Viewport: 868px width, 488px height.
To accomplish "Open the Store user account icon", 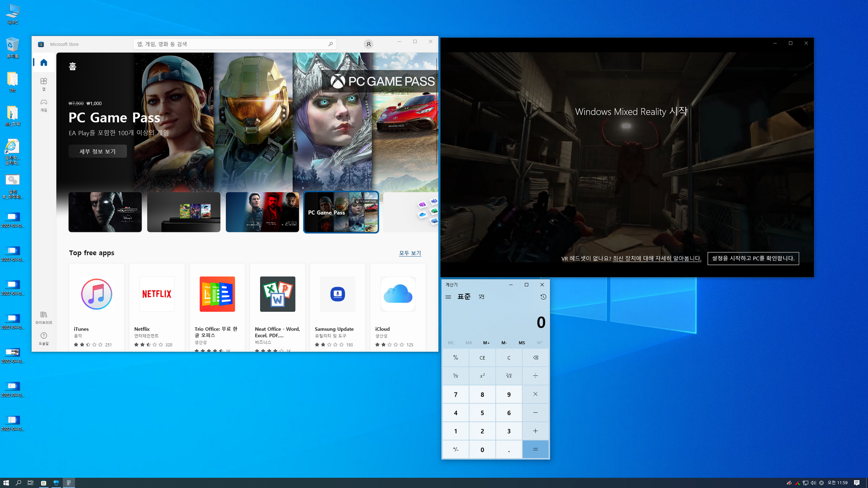I will (369, 44).
